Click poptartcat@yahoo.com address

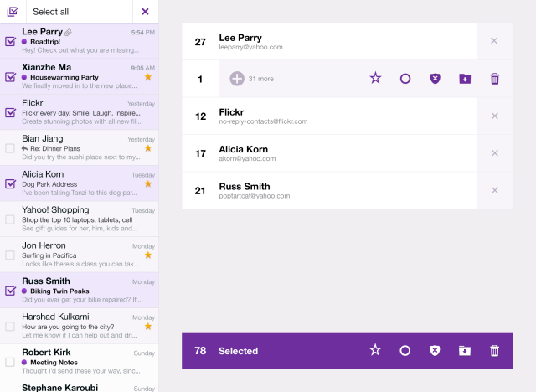255,196
